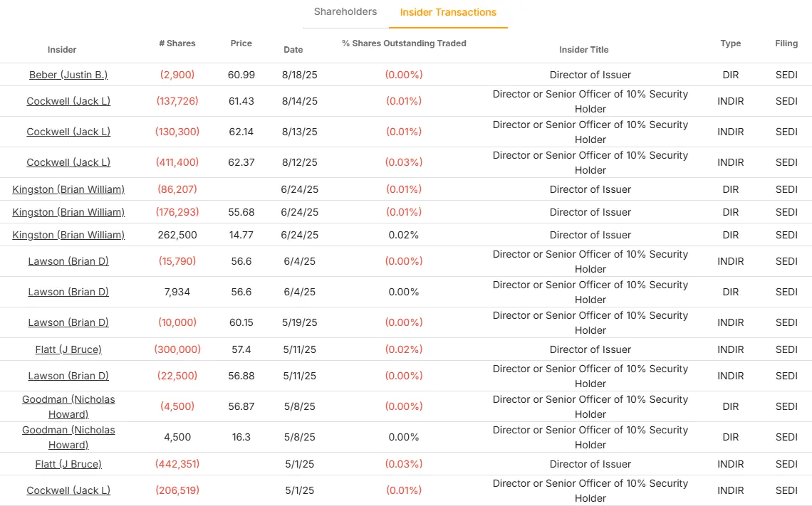812x506 pixels.
Task: Open Goodman (Nicholas Howard) profile
Action: (x=68, y=406)
